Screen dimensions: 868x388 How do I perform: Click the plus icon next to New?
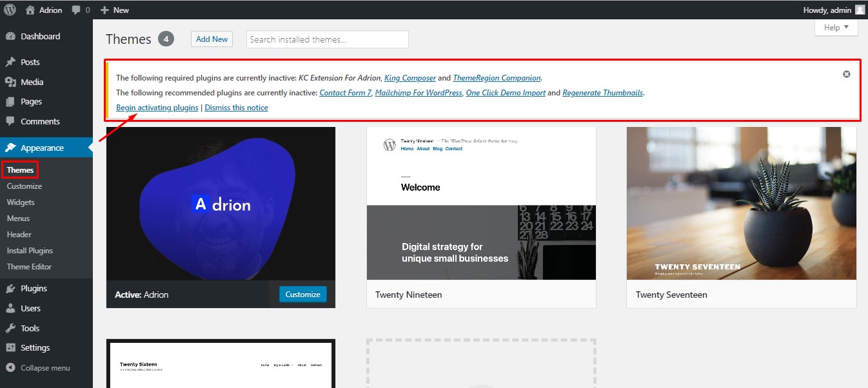coord(104,10)
